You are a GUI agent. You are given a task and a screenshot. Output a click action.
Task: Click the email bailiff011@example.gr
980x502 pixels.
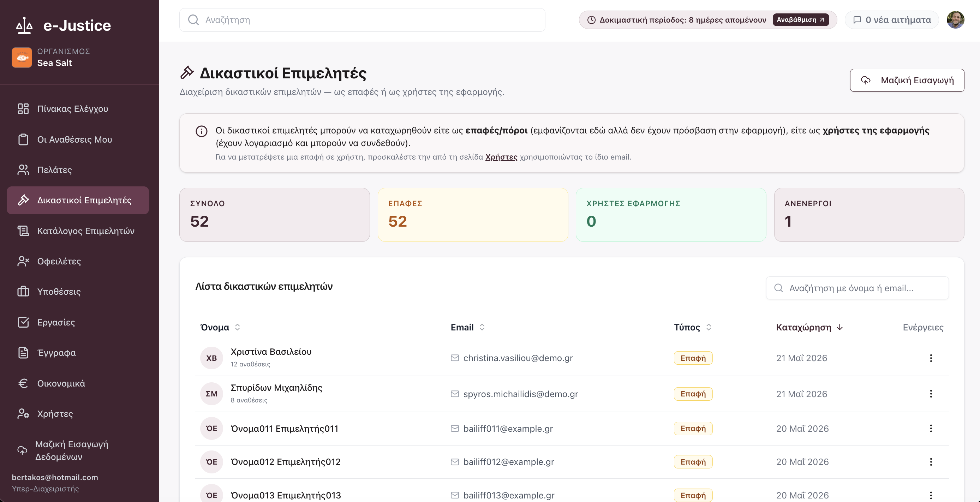click(x=508, y=429)
